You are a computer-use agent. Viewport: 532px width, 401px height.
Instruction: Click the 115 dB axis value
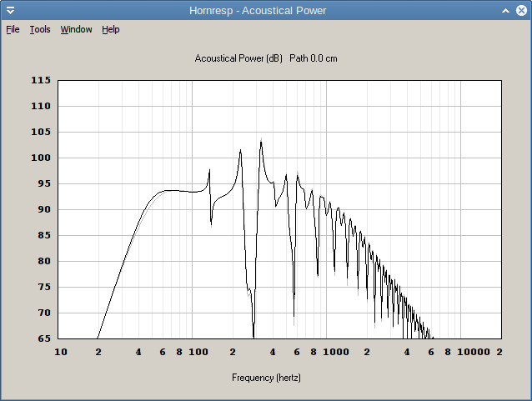click(x=41, y=80)
